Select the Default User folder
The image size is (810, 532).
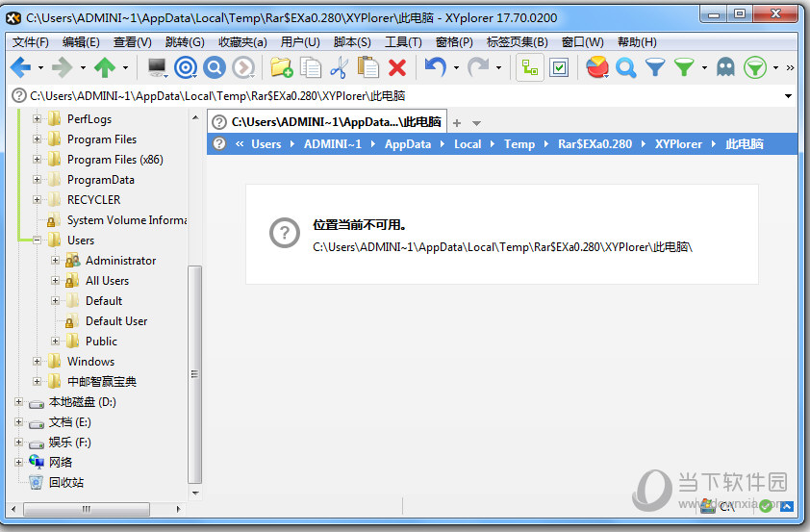click(116, 321)
